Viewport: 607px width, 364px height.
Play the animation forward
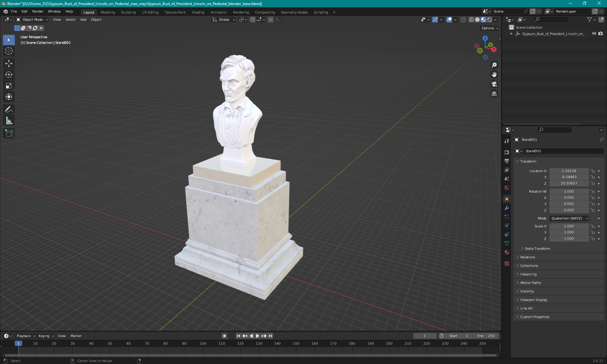[257, 336]
